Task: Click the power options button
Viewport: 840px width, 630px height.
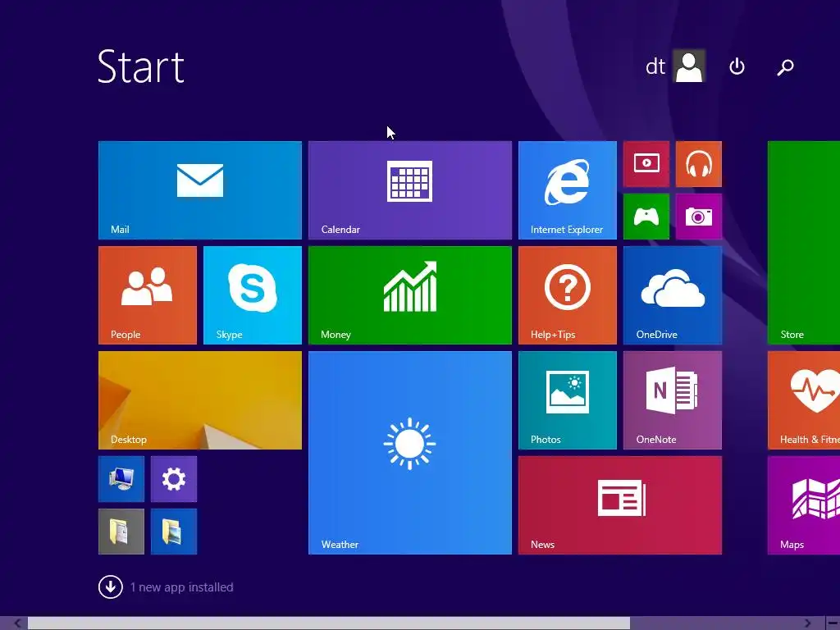Action: (737, 66)
